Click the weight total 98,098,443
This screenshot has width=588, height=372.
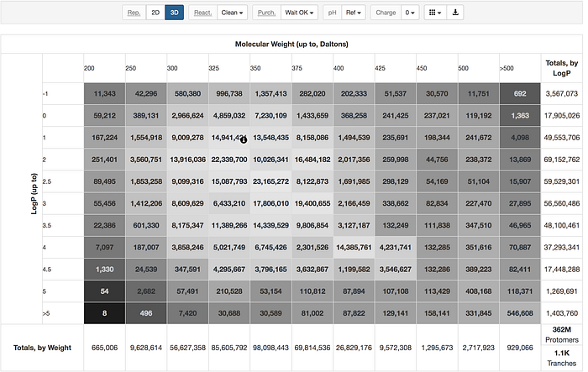pyautogui.click(x=270, y=348)
